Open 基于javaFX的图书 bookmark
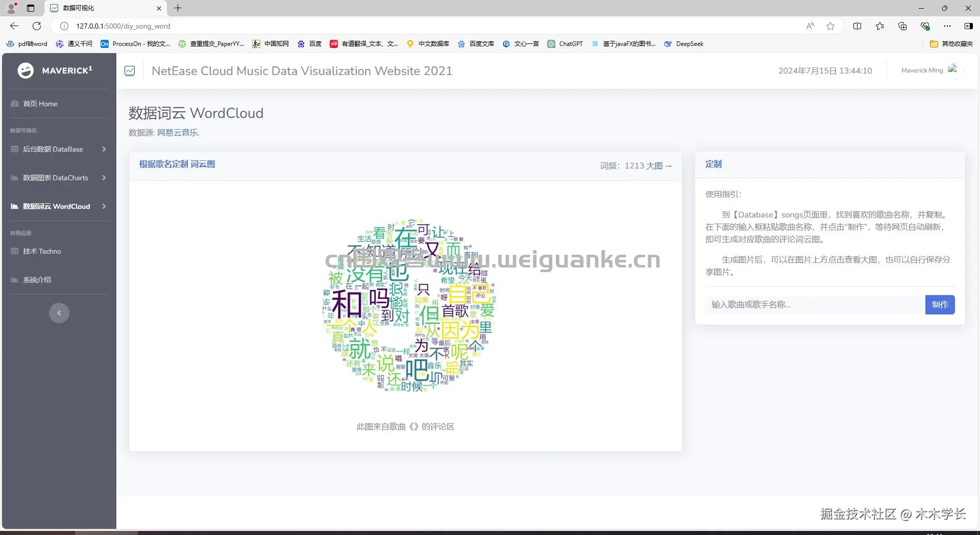This screenshot has width=980, height=535. click(x=624, y=44)
